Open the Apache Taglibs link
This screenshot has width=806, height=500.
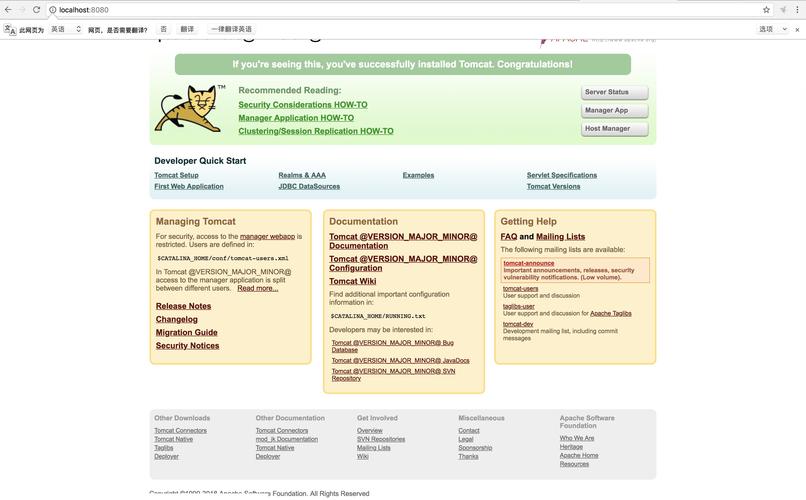tap(611, 313)
